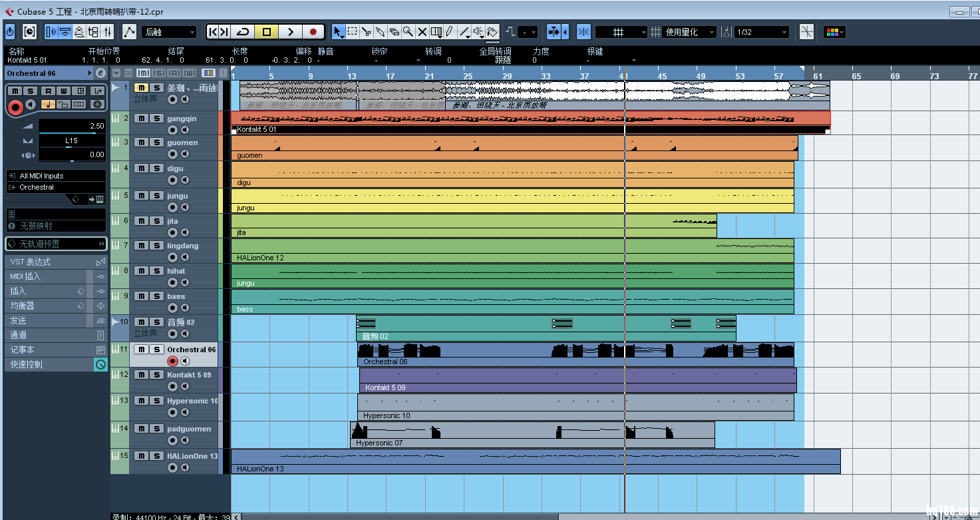Unmute audio track 1
Viewport: 980px width, 520px height.
[x=141, y=88]
